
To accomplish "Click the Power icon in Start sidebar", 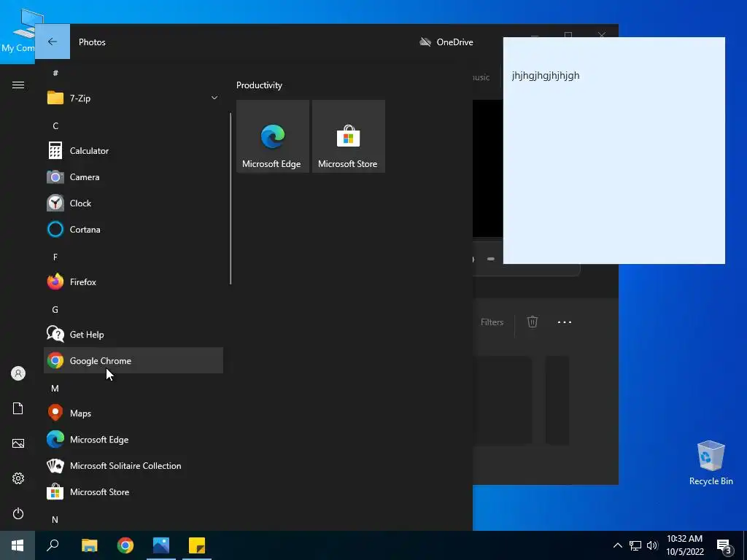I will tap(18, 513).
